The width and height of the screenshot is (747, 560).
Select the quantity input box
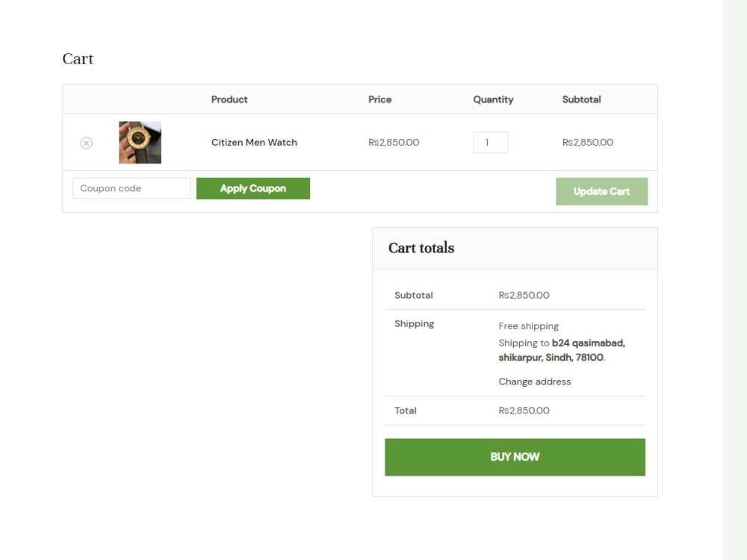pos(490,142)
